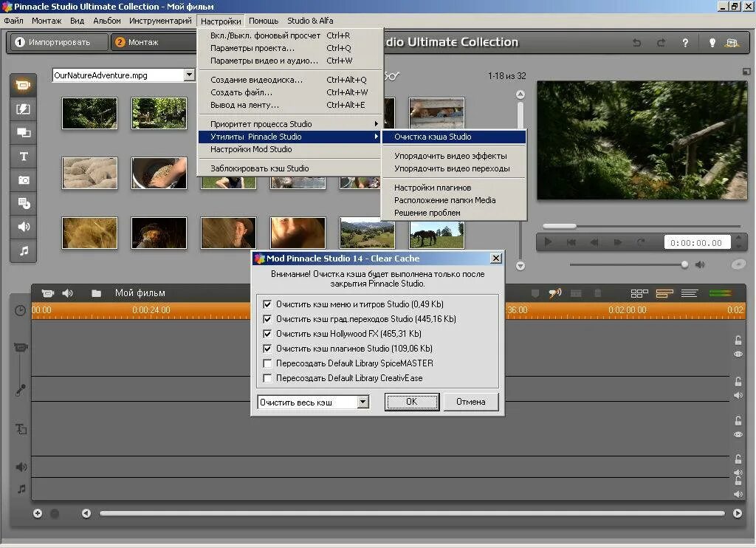Open the disc menus album icon
This screenshot has height=548, width=756.
tap(23, 204)
